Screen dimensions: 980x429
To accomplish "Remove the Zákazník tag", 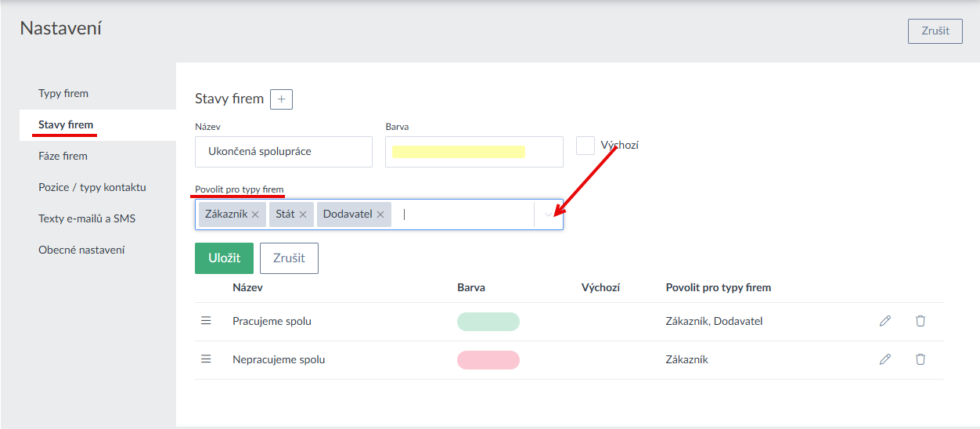I will coord(255,214).
